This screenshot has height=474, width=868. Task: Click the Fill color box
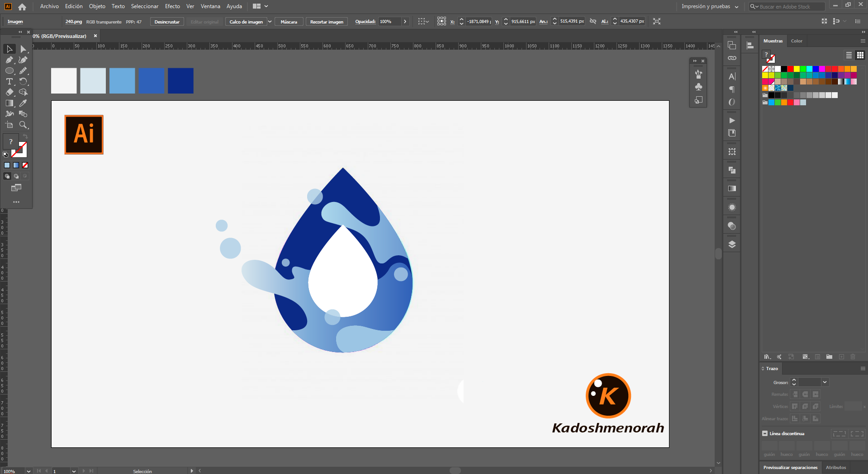coord(10,141)
